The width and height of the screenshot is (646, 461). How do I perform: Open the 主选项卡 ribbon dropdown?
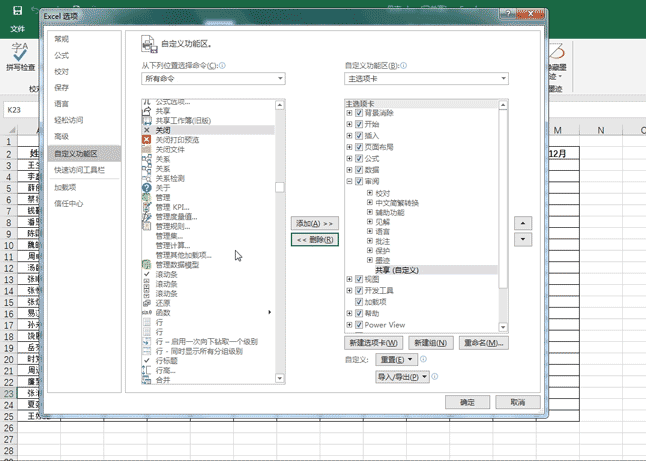point(426,78)
